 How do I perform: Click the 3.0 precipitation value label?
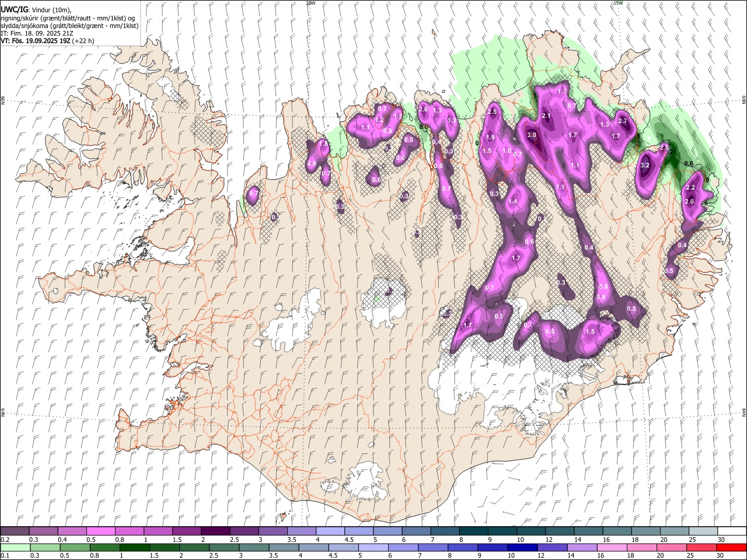(532, 135)
